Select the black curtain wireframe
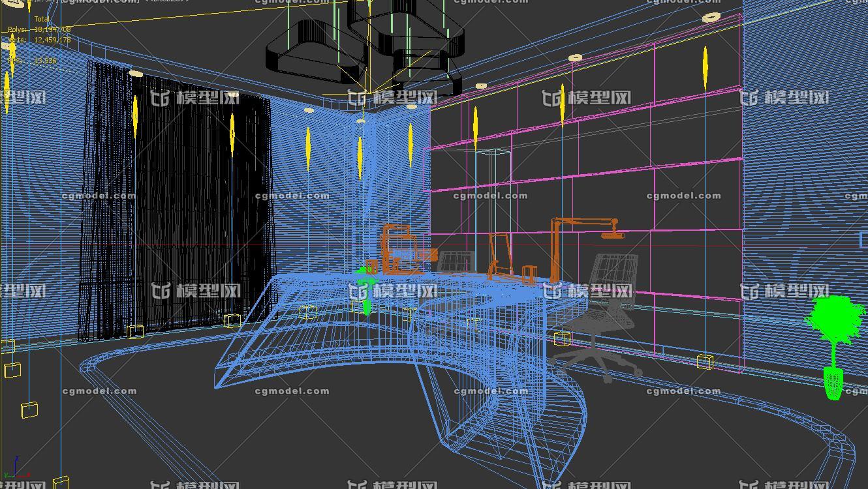Image resolution: width=868 pixels, height=489 pixels. click(176, 202)
